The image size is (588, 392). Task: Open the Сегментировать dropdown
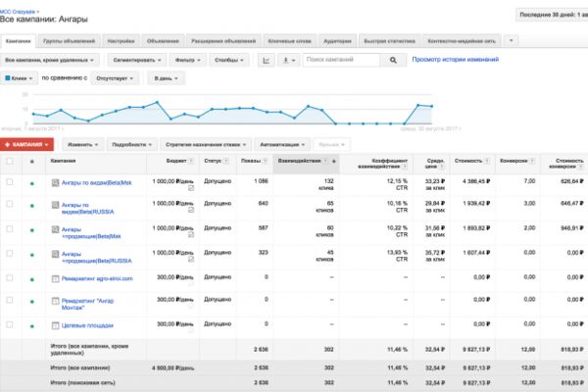pos(137,60)
